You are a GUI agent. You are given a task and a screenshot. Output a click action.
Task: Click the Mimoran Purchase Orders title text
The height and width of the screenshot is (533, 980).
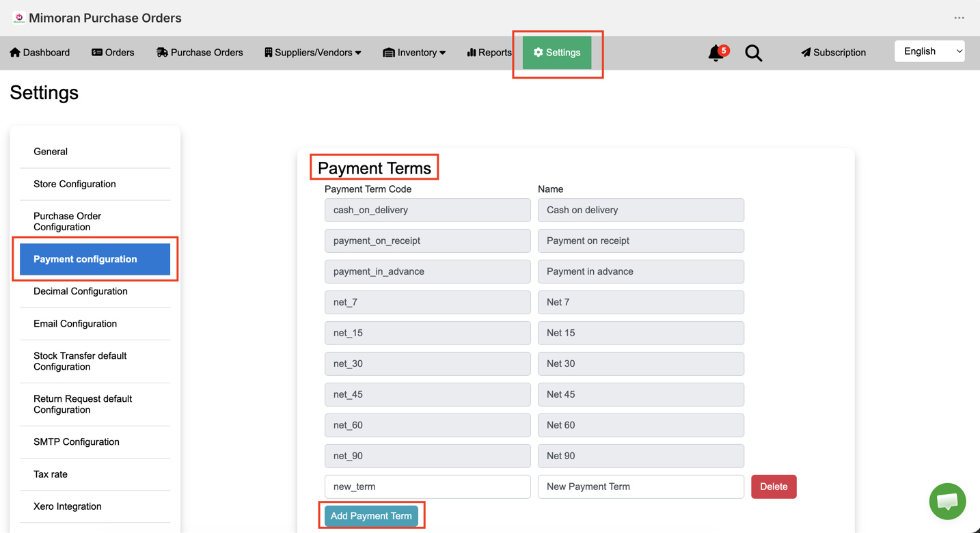[x=105, y=18]
